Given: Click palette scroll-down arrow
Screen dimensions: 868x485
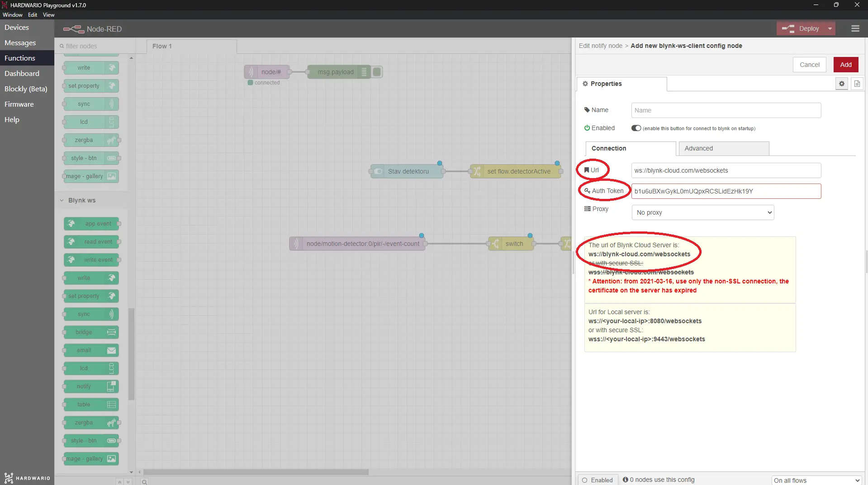Looking at the screenshot, I should tap(131, 472).
